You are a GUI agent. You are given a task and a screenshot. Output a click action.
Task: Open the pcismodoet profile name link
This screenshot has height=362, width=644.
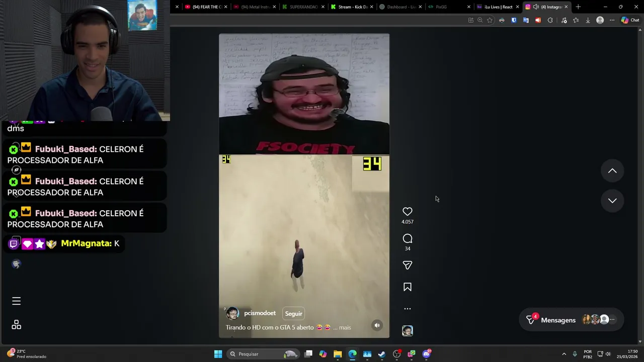(x=260, y=313)
